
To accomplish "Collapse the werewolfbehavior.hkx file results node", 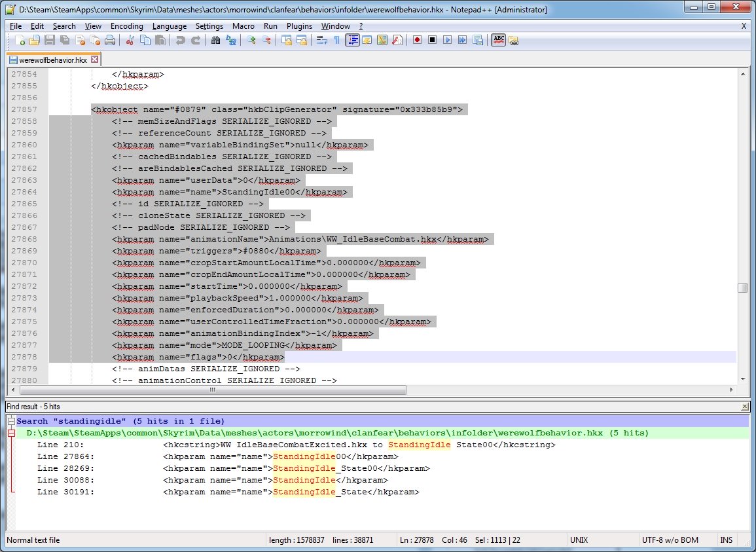I will tap(11, 433).
